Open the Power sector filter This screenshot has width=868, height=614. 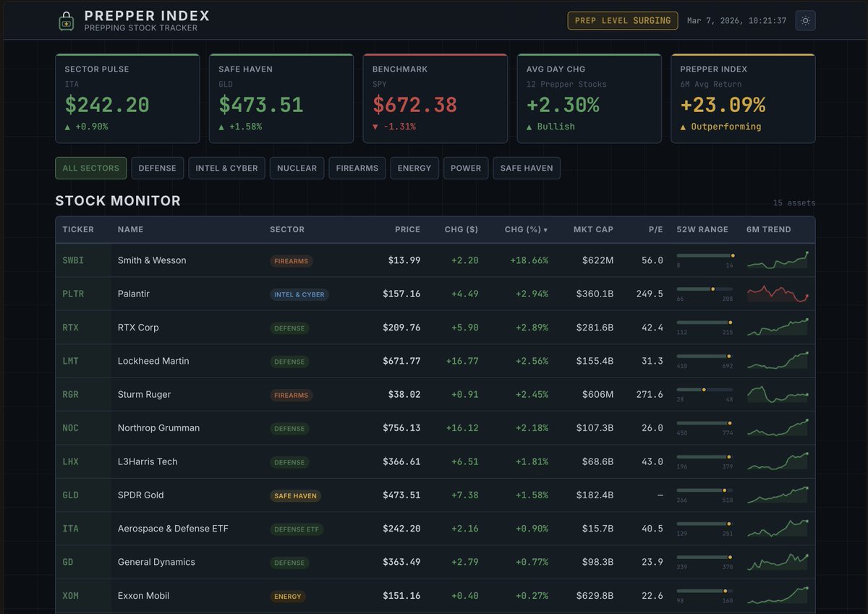(x=465, y=169)
